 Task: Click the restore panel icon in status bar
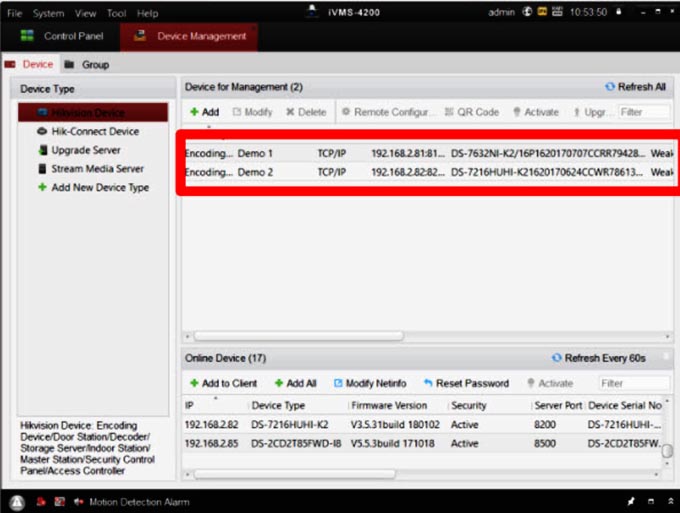(651, 501)
